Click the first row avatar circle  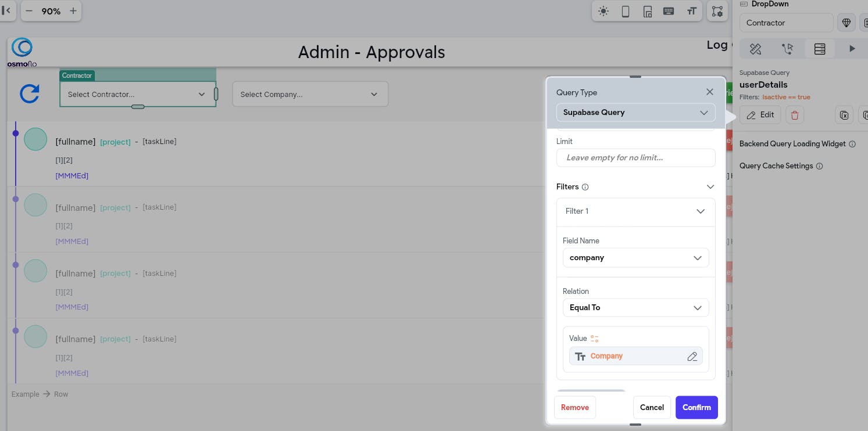35,139
